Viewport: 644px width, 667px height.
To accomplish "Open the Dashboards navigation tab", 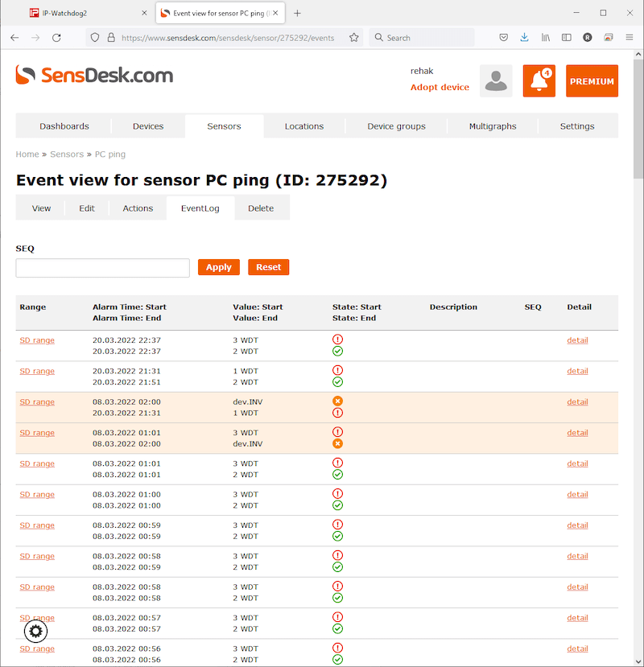I will [x=64, y=126].
